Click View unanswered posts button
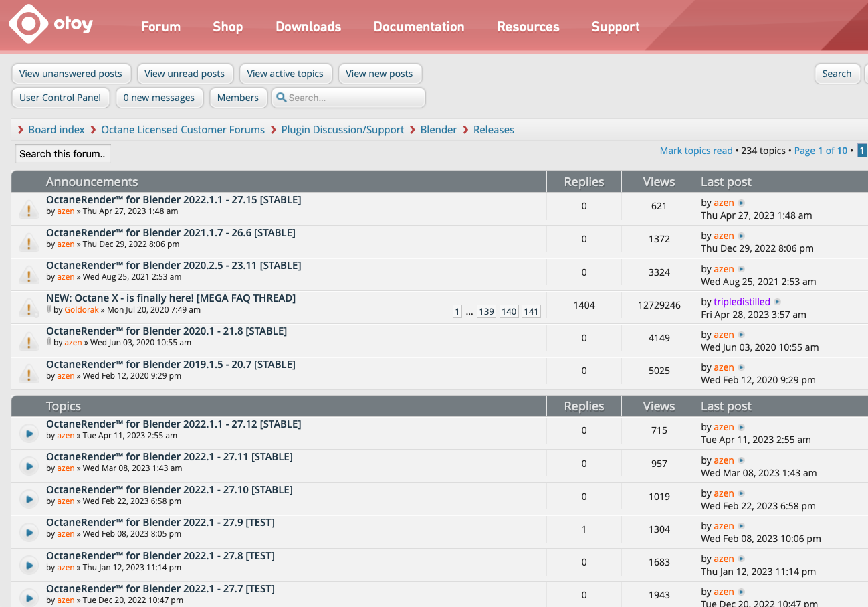868x607 pixels. click(x=71, y=74)
